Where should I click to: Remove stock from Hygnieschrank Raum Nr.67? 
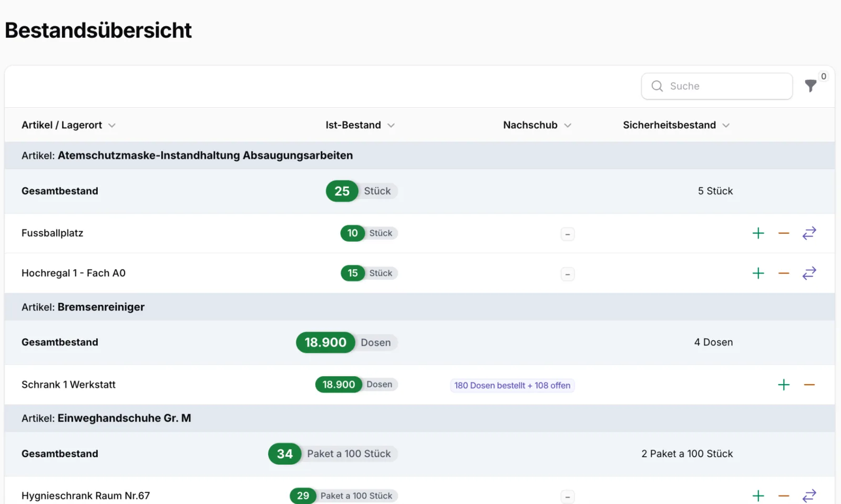784,496
